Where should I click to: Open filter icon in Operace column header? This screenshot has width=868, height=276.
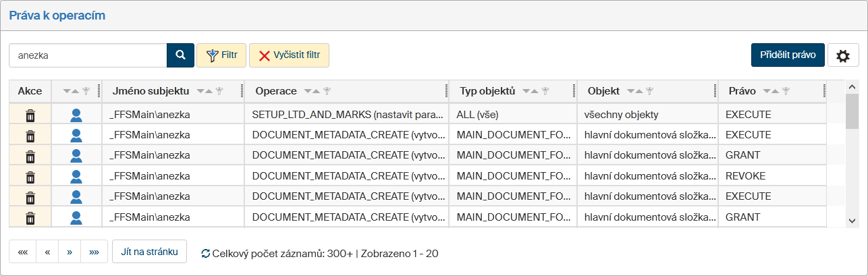click(327, 91)
